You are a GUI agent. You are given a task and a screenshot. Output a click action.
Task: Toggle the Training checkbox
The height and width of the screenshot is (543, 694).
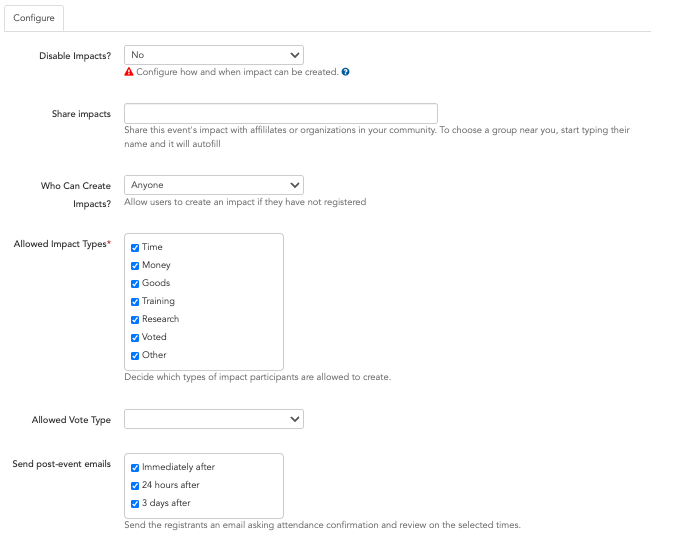point(135,302)
